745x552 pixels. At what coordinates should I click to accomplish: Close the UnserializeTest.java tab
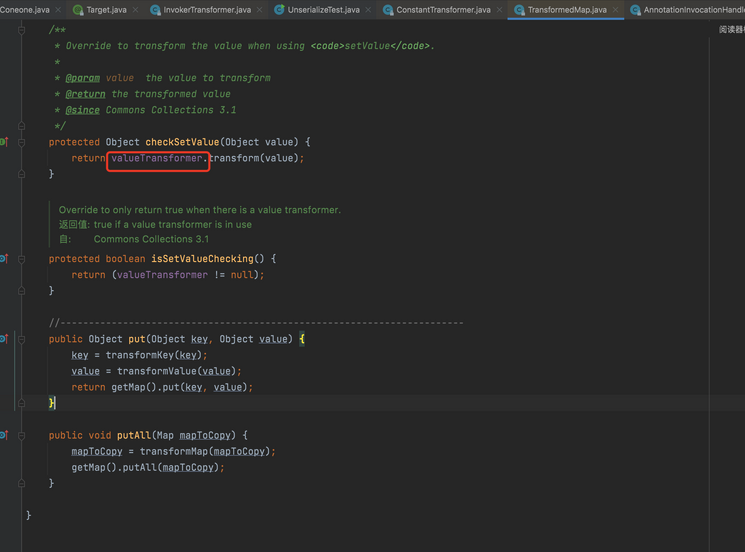[368, 10]
